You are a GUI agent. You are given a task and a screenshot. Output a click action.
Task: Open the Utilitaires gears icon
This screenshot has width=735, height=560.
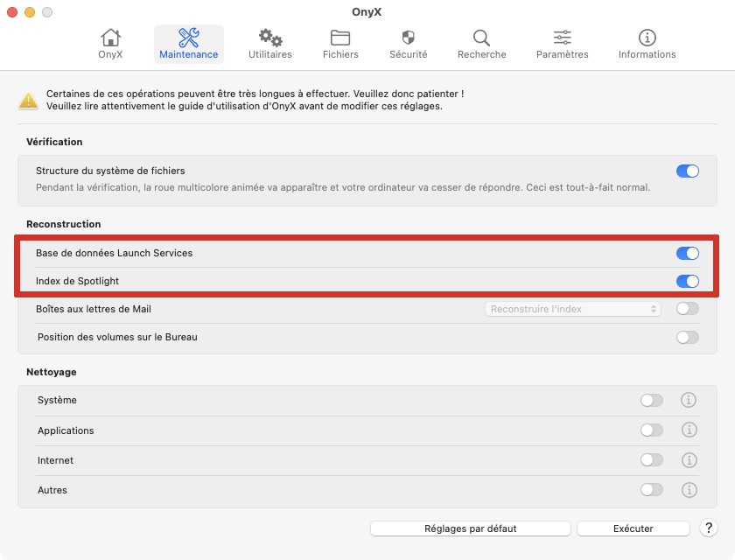point(270,38)
